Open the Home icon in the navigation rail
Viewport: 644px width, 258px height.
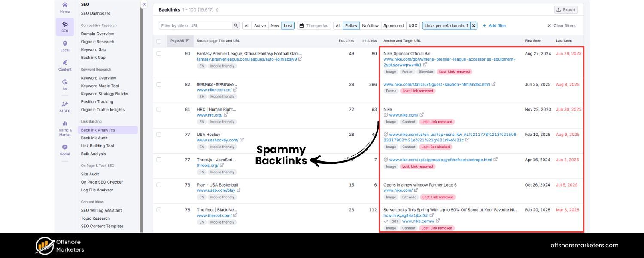tap(64, 6)
